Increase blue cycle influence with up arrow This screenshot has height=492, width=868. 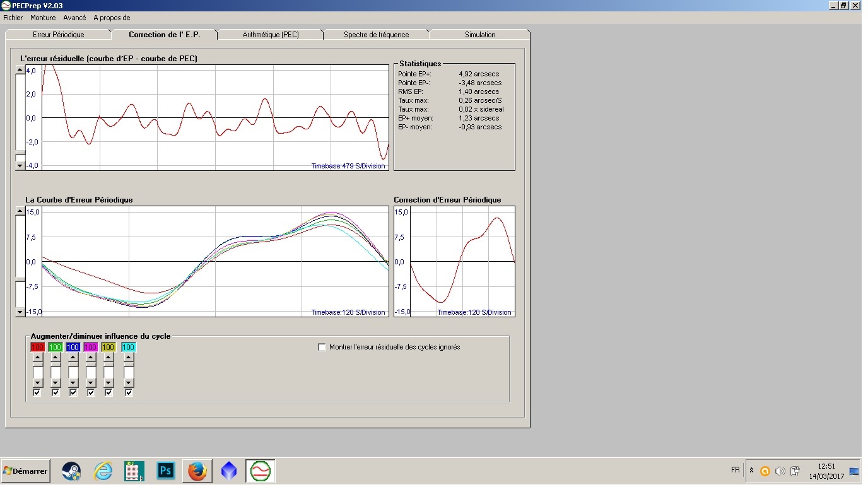click(x=73, y=357)
